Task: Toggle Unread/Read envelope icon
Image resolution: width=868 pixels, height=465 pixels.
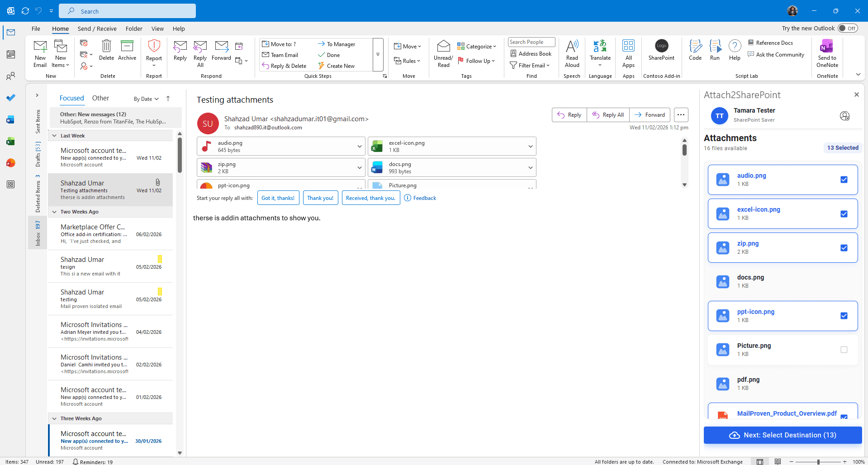Action: [x=443, y=46]
